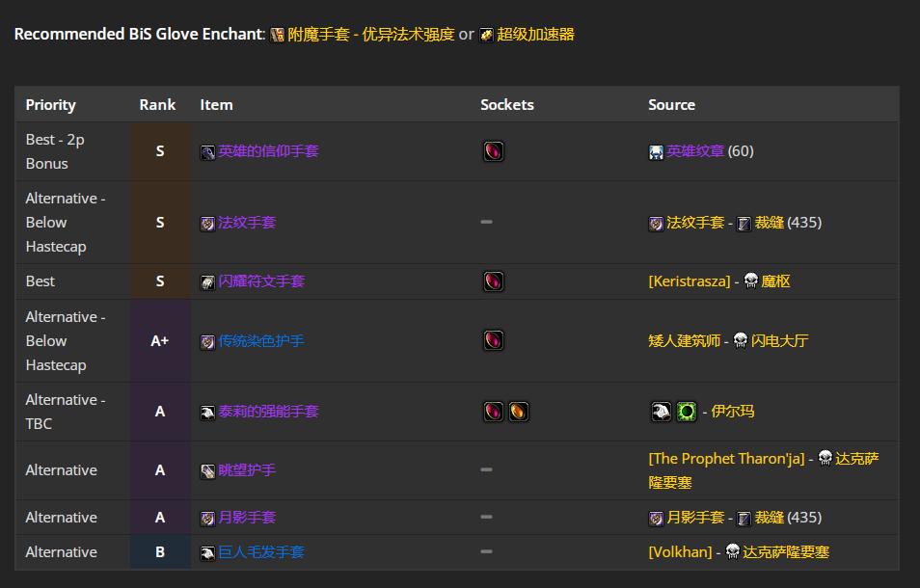Click the green circular icon before 伊尔玛
This screenshot has width=920, height=588.
pyautogui.click(x=687, y=412)
